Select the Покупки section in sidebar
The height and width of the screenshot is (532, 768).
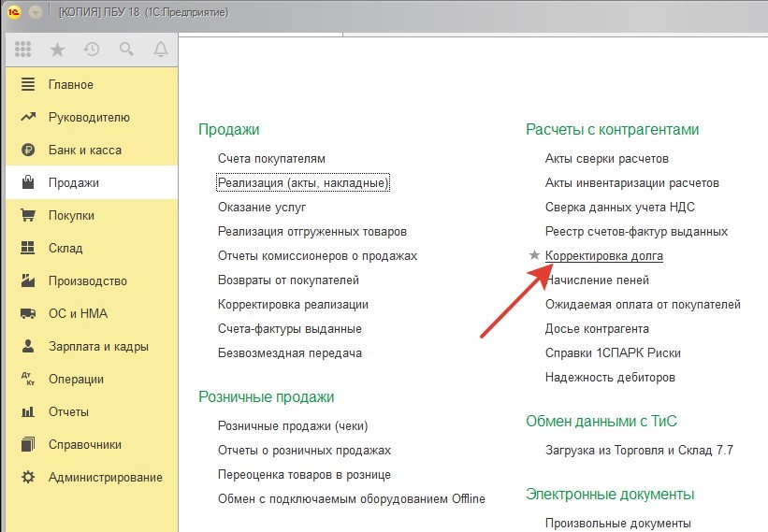pos(71,215)
